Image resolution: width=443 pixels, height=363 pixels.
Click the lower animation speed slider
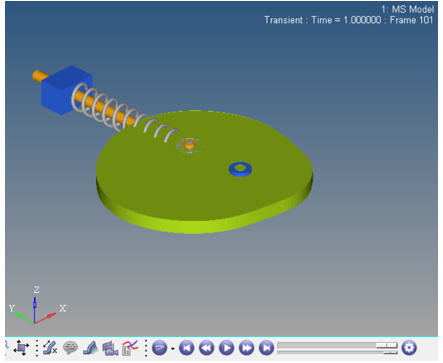point(337,352)
